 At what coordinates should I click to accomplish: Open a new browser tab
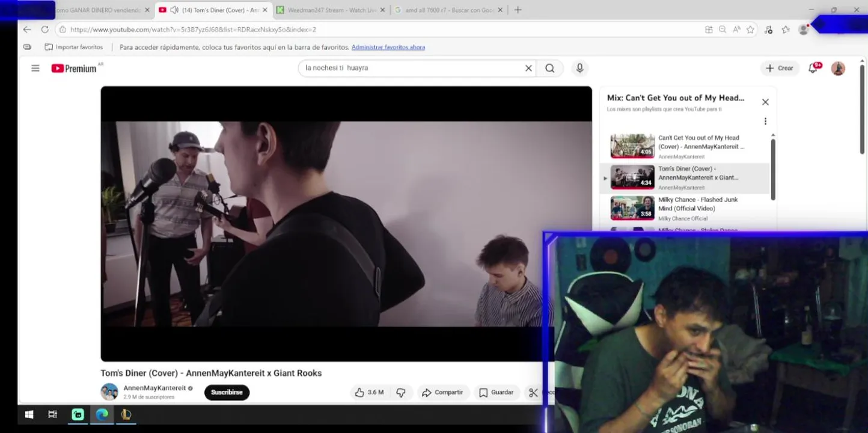[x=518, y=10]
